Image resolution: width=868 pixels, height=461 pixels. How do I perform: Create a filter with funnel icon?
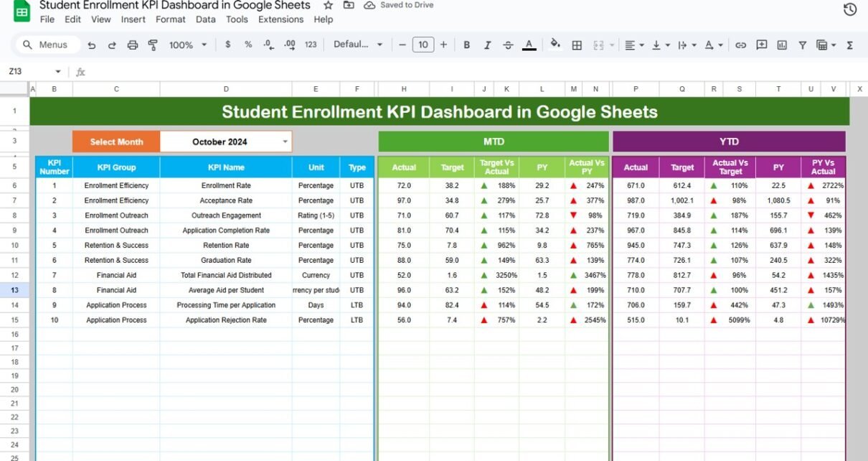click(802, 45)
